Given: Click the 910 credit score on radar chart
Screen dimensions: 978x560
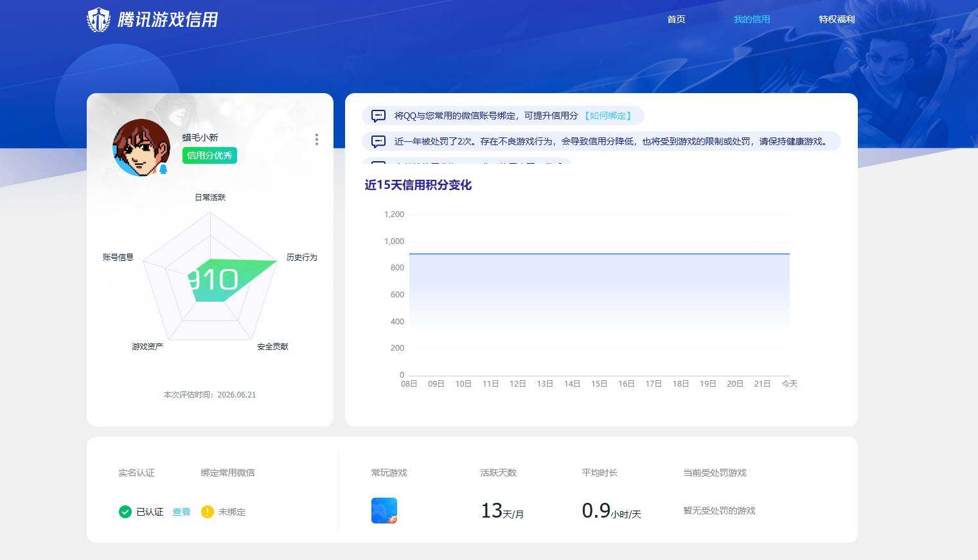Looking at the screenshot, I should 213,279.
